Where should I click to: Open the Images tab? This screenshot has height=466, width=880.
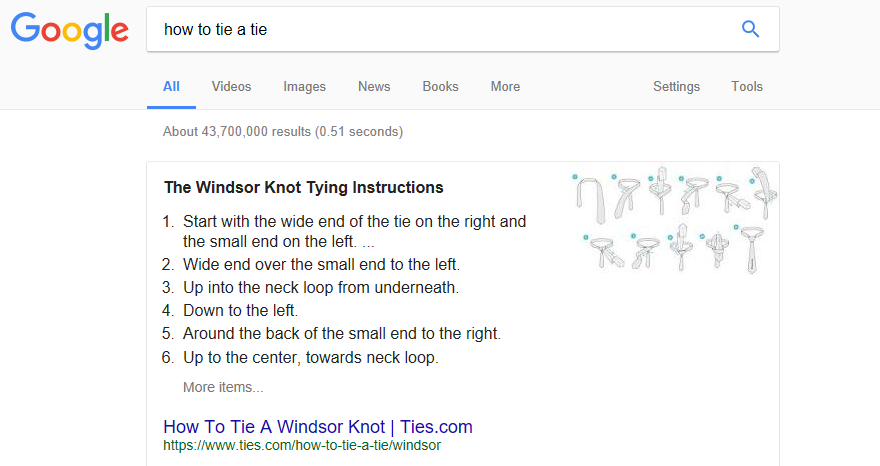coord(304,87)
